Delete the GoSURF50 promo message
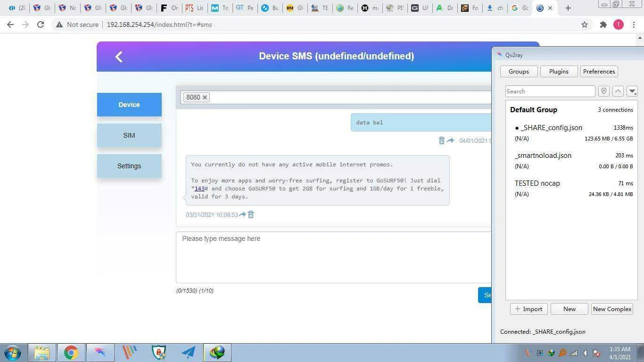The image size is (644, 362). pos(251,214)
